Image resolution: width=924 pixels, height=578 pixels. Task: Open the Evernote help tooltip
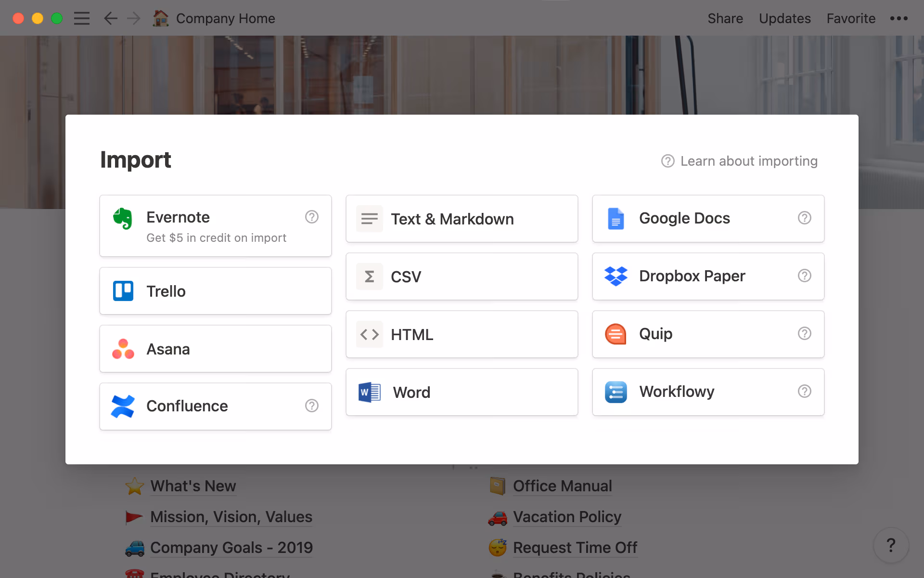(x=312, y=217)
